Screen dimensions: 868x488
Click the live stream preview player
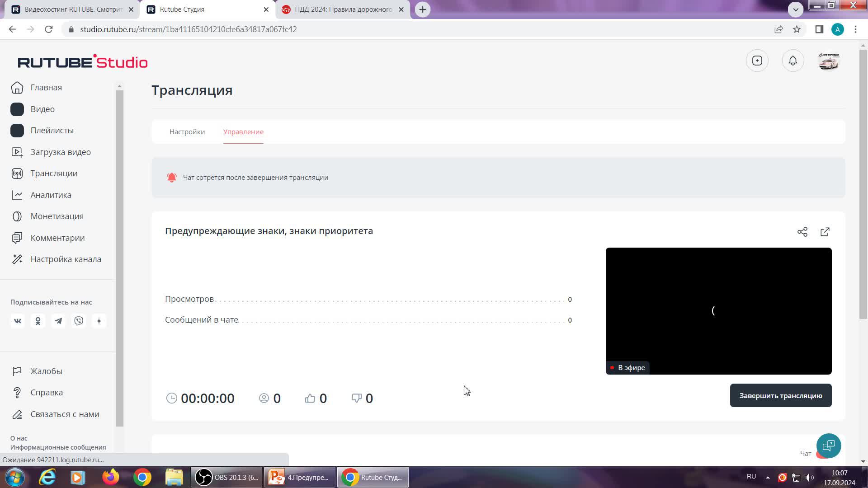pos(718,310)
